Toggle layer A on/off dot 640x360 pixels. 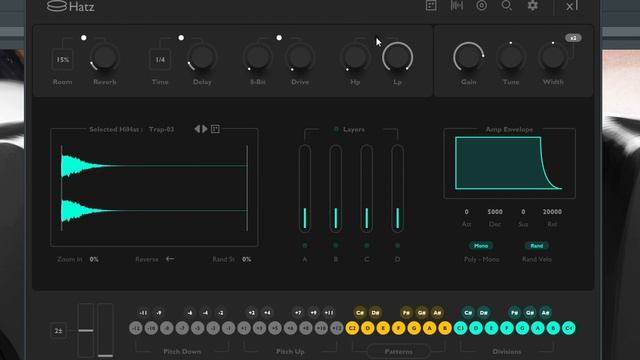tap(304, 245)
